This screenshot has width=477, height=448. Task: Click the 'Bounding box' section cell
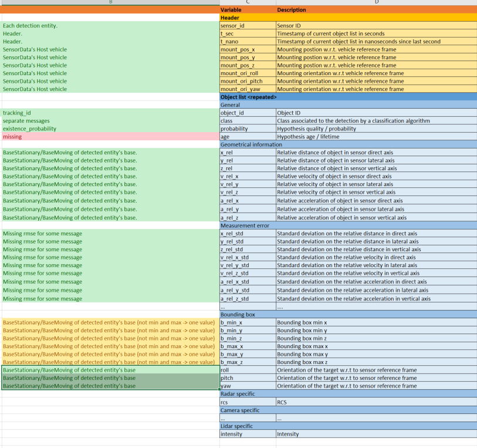click(x=349, y=314)
